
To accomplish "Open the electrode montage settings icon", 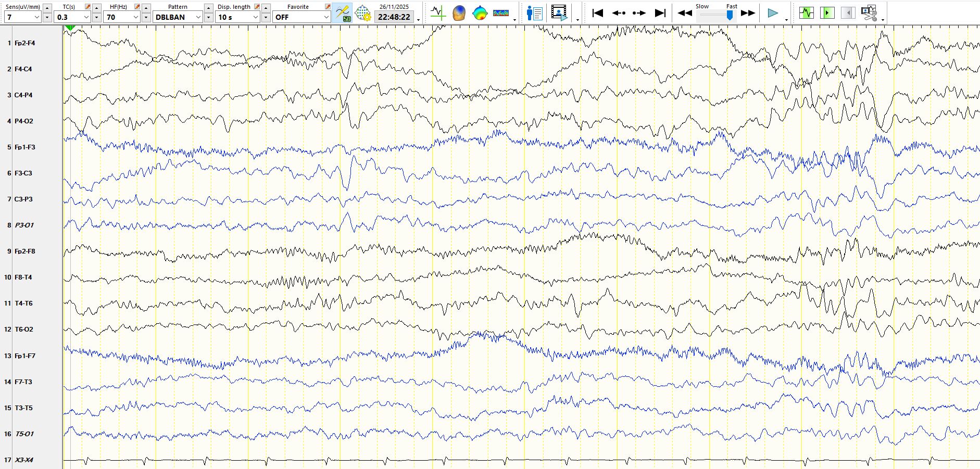I will click(363, 12).
